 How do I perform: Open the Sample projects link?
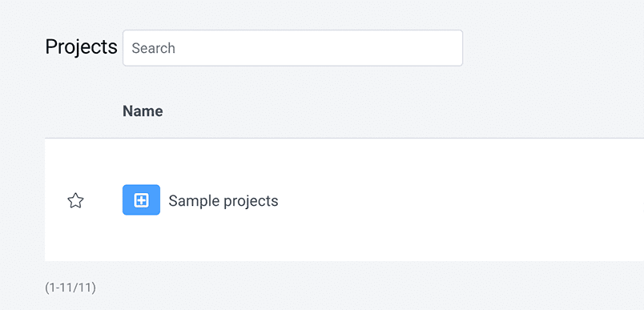[223, 201]
